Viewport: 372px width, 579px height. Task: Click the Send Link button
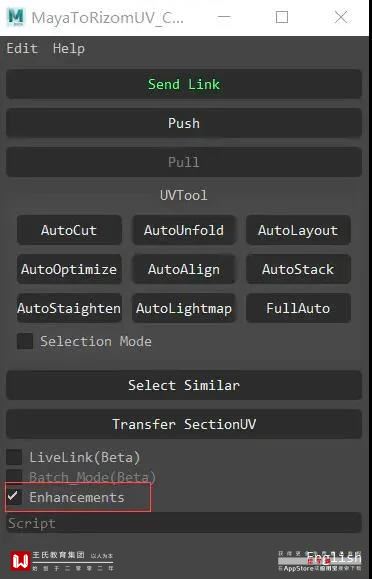[184, 84]
